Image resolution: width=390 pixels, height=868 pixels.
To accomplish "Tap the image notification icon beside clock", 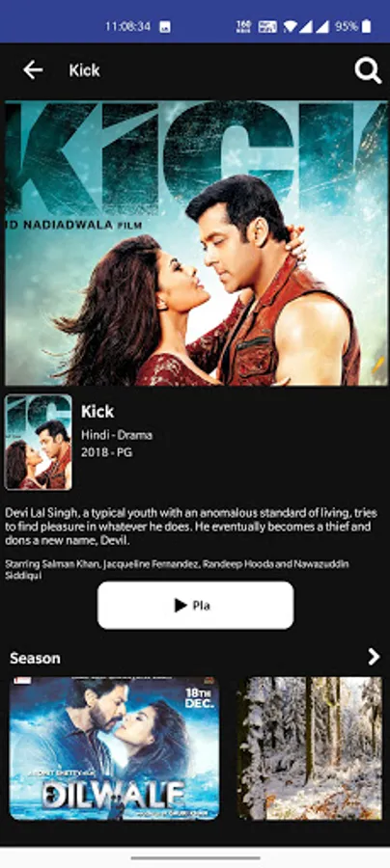I will pyautogui.click(x=165, y=27).
